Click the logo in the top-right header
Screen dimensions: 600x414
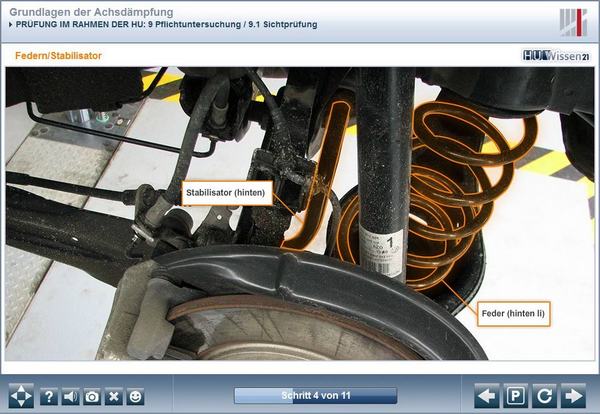coord(573,22)
